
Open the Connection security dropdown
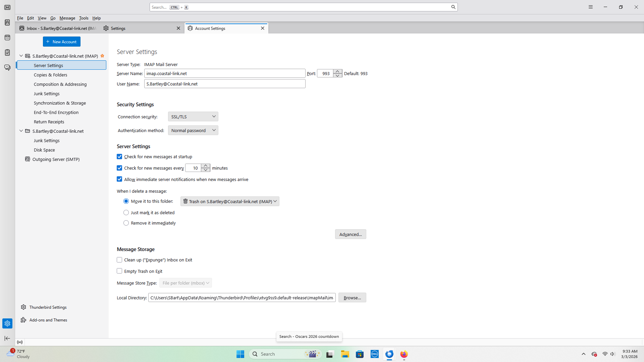(x=193, y=117)
